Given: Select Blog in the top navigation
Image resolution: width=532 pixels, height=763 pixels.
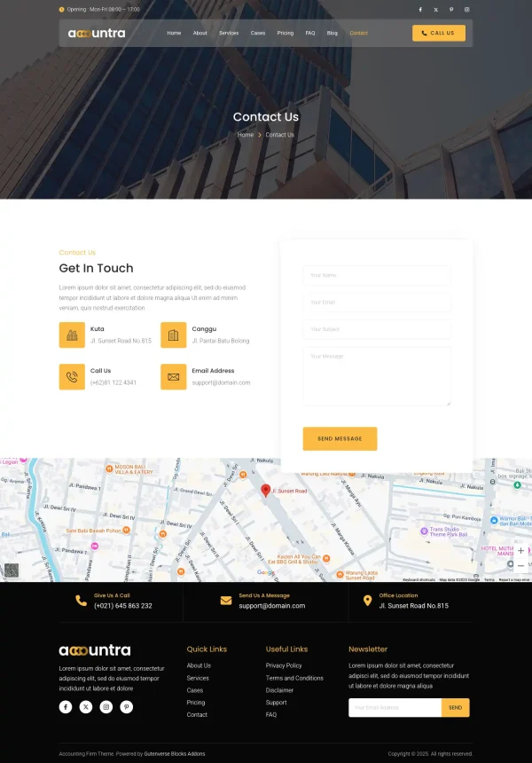Looking at the screenshot, I should (x=332, y=33).
